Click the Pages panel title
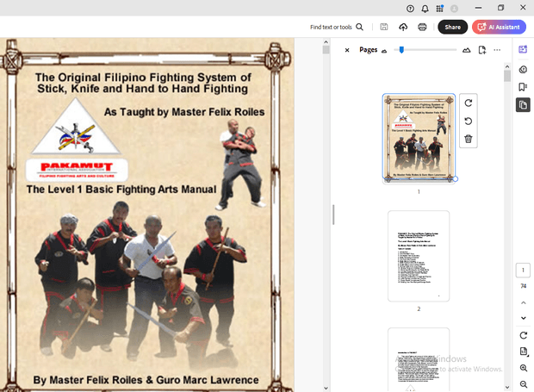 tap(369, 50)
